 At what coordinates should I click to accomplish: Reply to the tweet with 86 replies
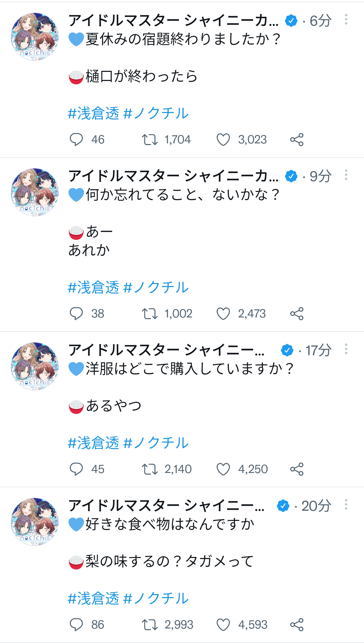(x=76, y=624)
